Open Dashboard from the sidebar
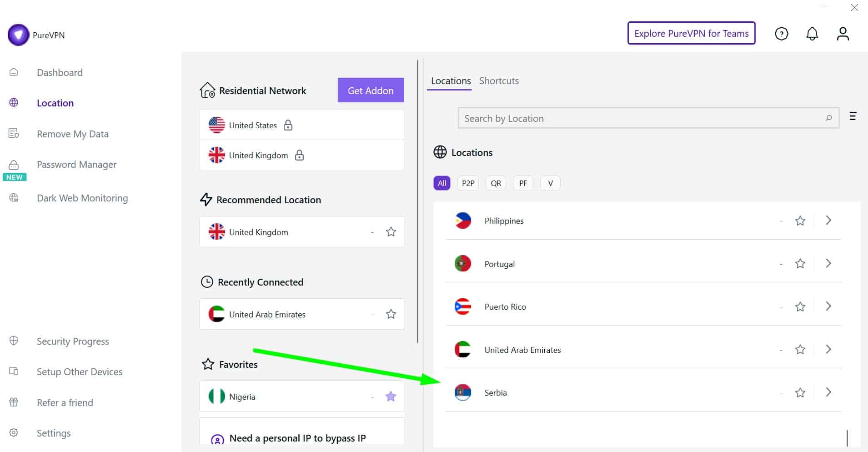 pyautogui.click(x=60, y=72)
